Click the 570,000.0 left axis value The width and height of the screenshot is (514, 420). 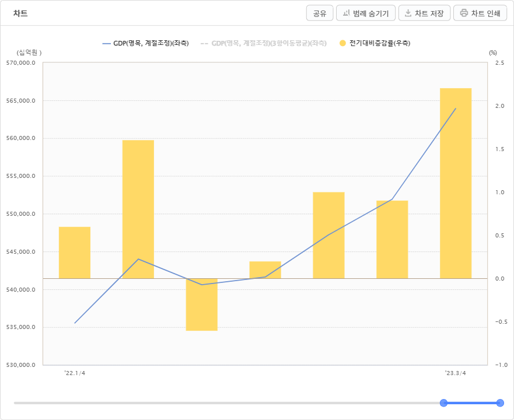[x=20, y=62]
